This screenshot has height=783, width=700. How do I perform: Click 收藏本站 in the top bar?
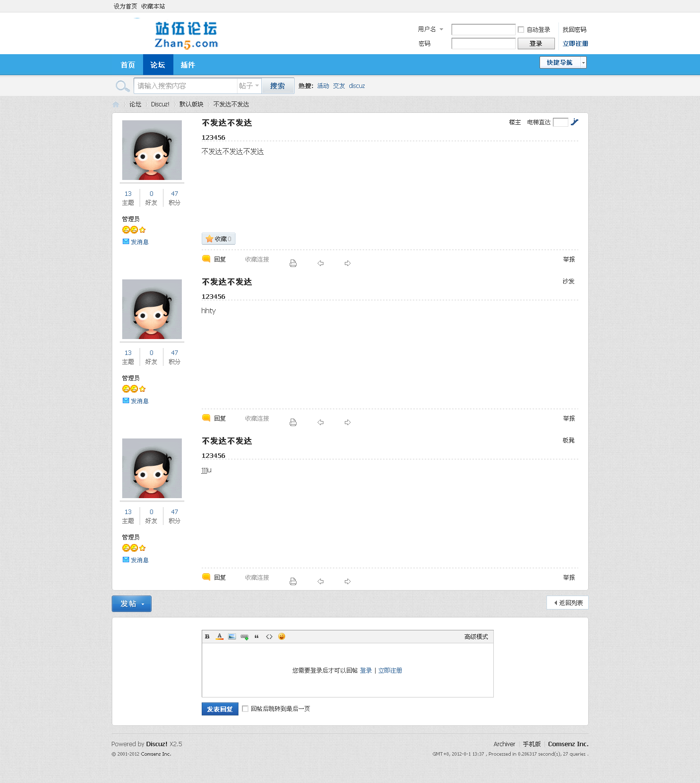pos(153,6)
